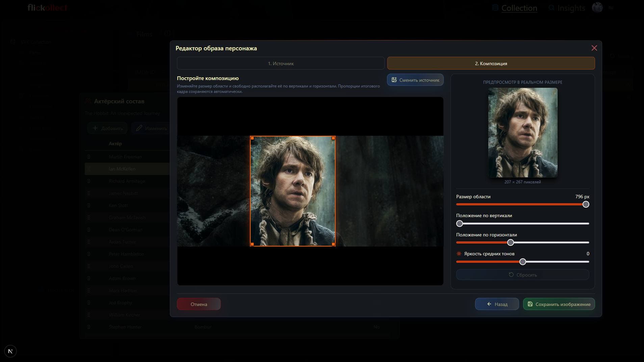Switch to the 1. Источник tab
The height and width of the screenshot is (362, 644).
[x=281, y=63]
